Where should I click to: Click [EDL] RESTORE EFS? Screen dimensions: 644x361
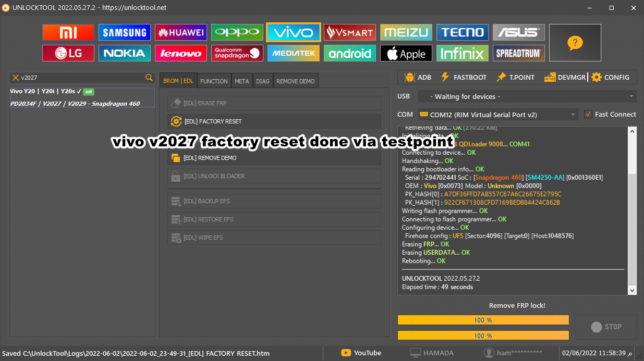(274, 219)
